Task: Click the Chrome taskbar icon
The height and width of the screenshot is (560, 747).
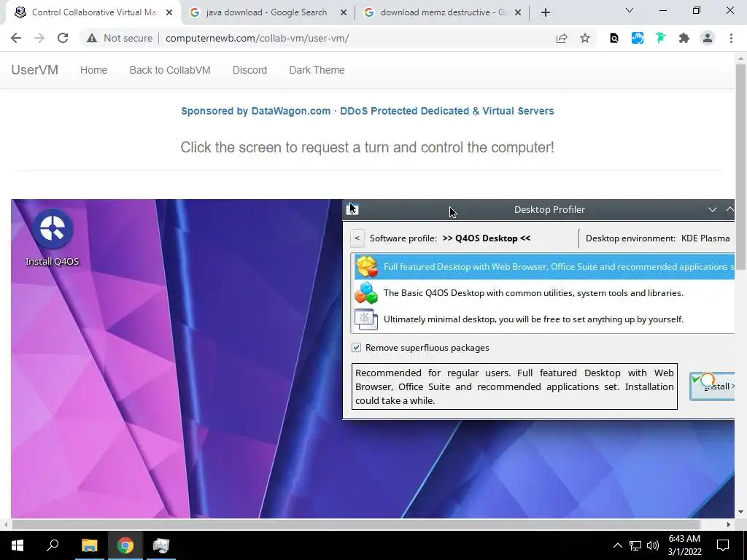Action: click(125, 545)
